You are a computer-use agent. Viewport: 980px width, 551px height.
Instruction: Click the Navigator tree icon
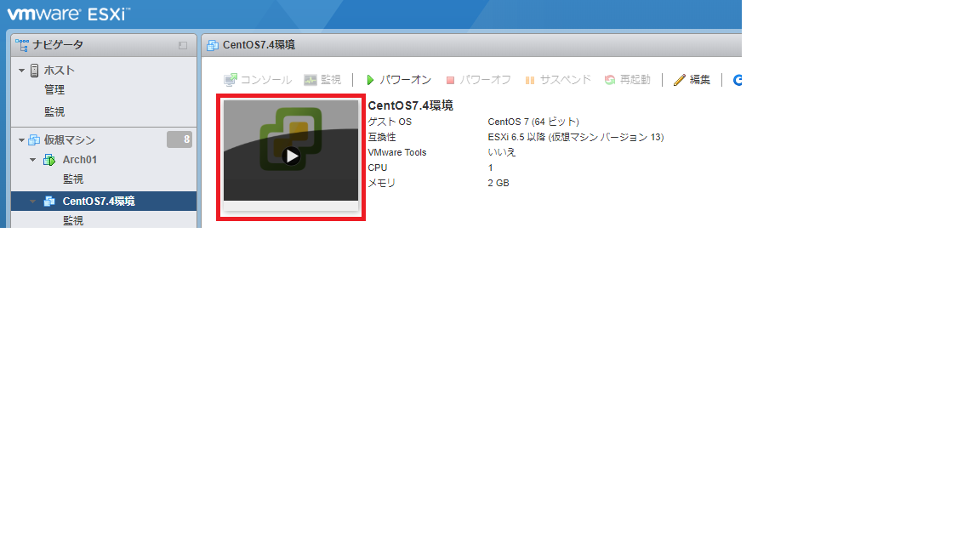point(22,45)
